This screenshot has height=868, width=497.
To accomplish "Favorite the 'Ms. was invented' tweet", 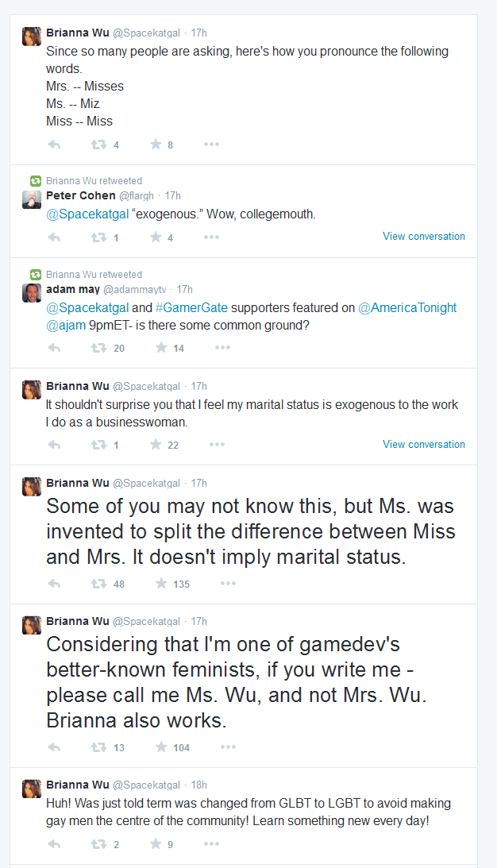I will 161,584.
